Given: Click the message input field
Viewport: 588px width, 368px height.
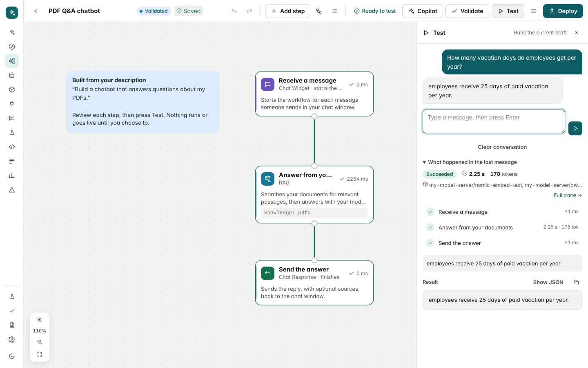Looking at the screenshot, I should tap(494, 121).
